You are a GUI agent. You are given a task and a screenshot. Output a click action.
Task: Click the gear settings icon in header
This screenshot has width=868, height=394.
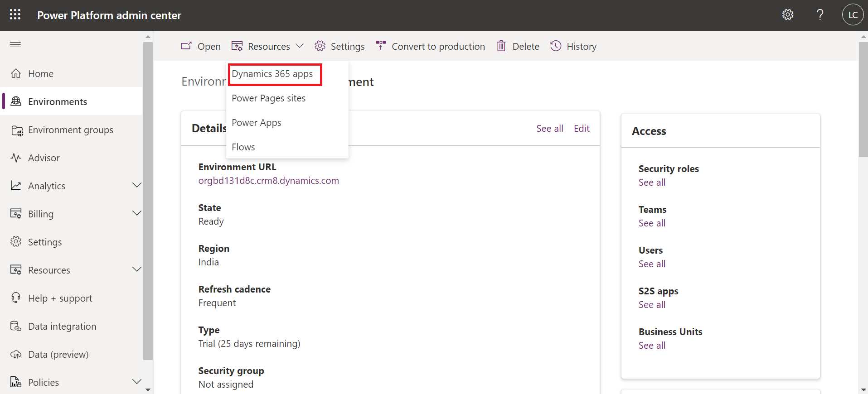[x=788, y=15]
